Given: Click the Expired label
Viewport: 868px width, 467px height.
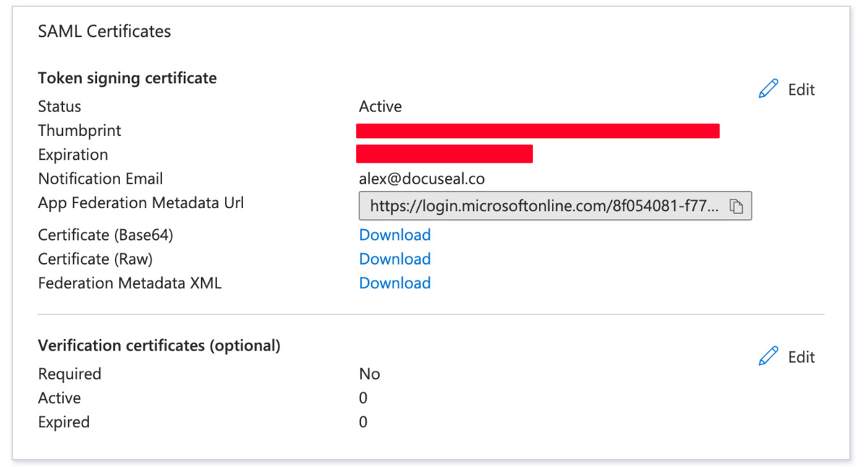Looking at the screenshot, I should (x=64, y=421).
